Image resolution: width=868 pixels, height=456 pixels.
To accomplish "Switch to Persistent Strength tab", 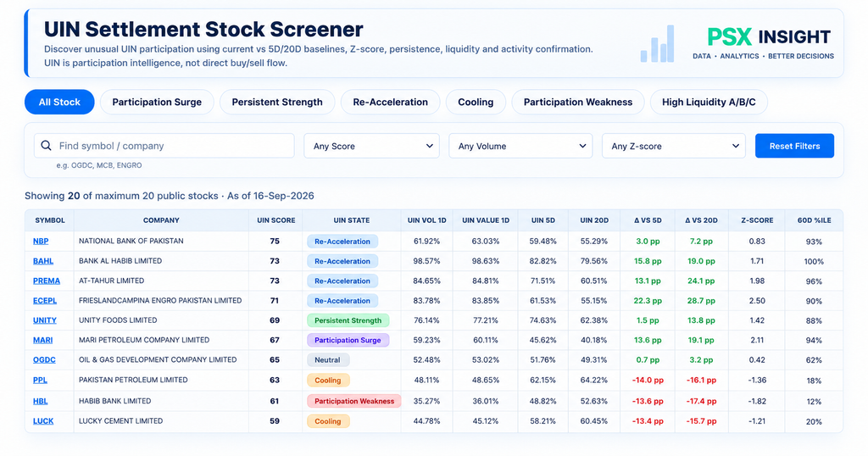I will pos(277,102).
